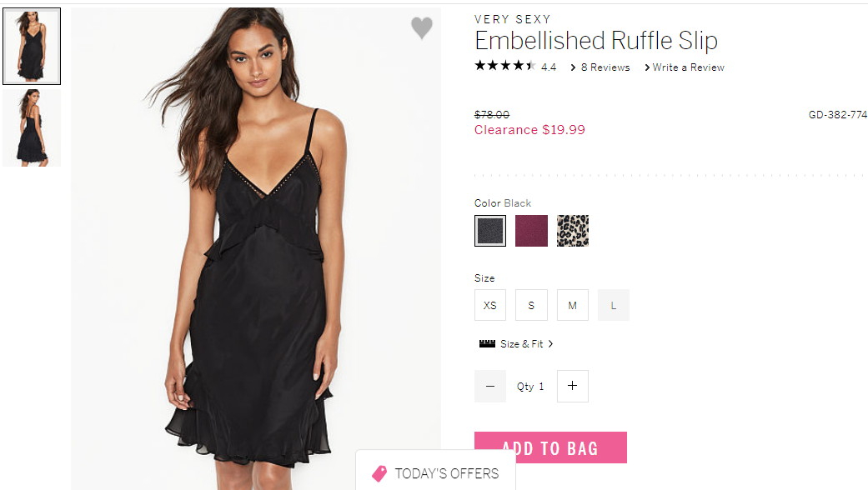The height and width of the screenshot is (490, 868).
Task: Decrease quantity with the minus button
Action: click(x=490, y=386)
